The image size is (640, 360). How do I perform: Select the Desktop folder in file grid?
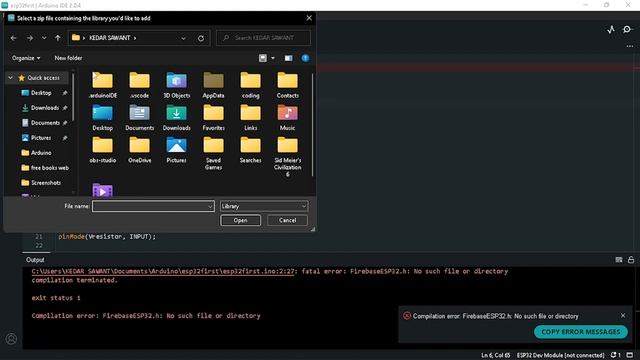click(x=102, y=118)
